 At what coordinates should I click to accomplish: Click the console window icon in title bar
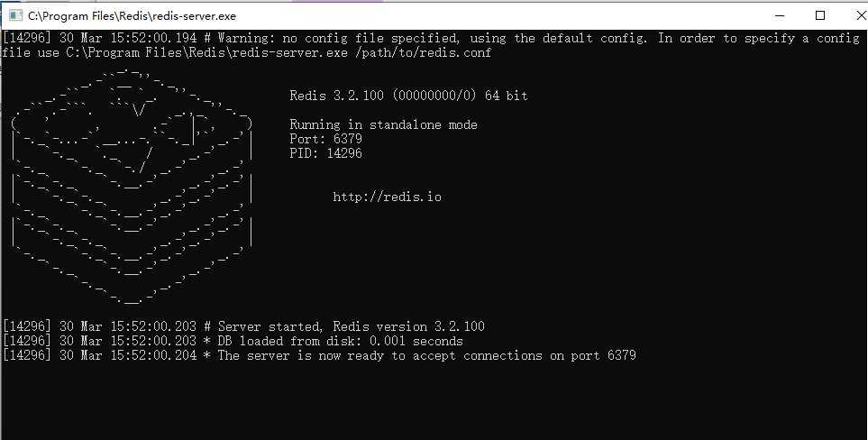pos(15,15)
